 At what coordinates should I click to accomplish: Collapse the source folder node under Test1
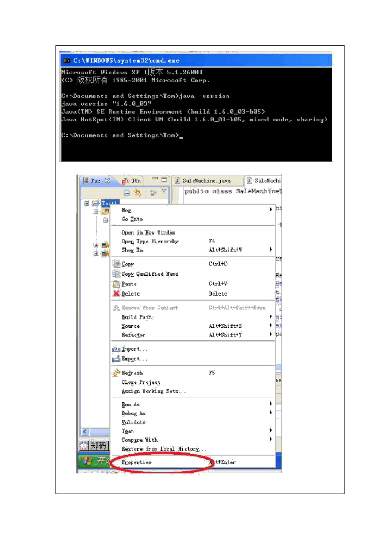[x=96, y=212]
